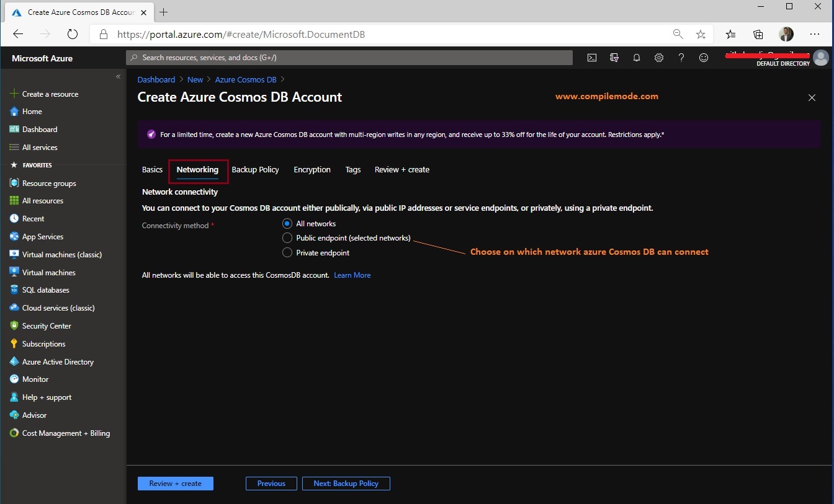Click the All resources grid icon

14,201
